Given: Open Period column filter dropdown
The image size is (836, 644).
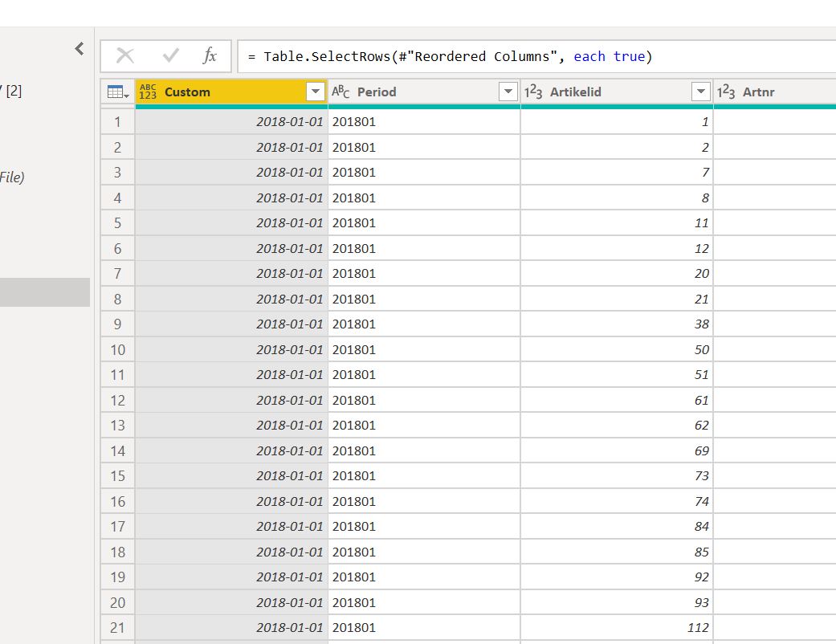Looking at the screenshot, I should (x=508, y=92).
